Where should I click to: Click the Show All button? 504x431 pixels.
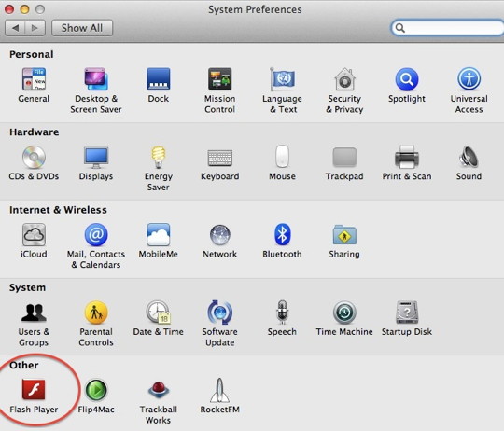(82, 28)
